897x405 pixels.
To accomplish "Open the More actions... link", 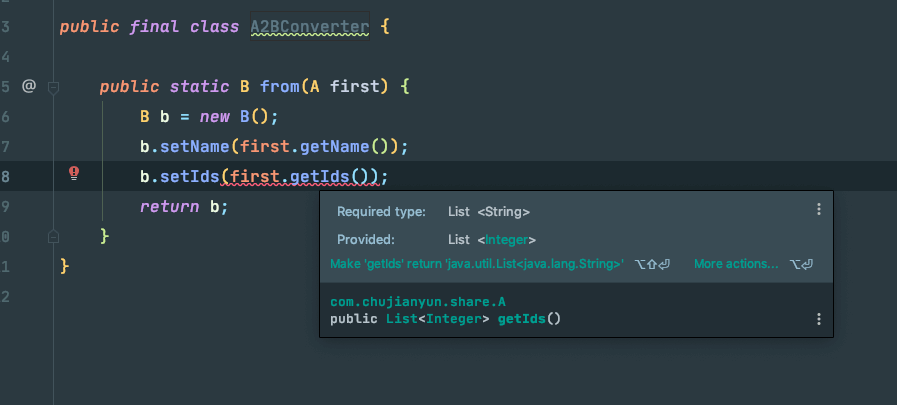I will pyautogui.click(x=736, y=264).
